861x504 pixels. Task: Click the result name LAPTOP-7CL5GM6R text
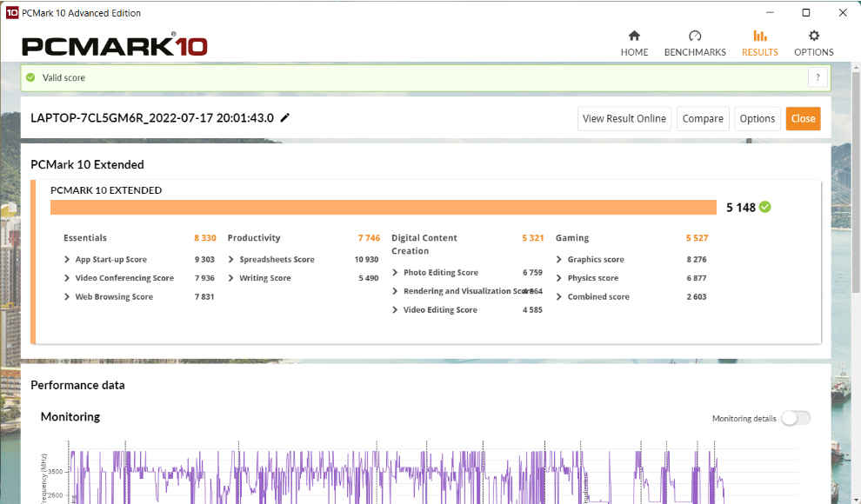[152, 118]
